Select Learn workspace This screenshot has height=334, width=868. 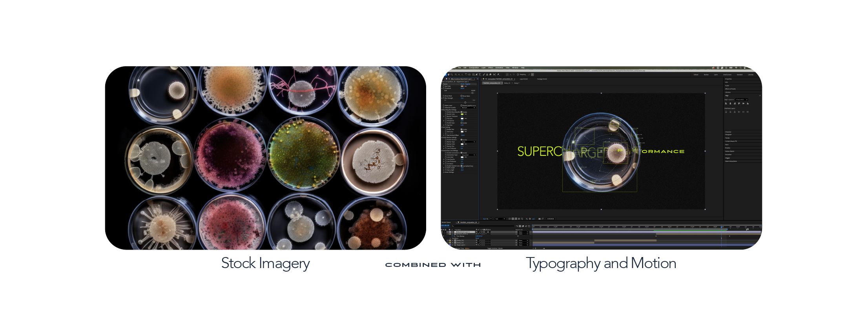click(x=716, y=75)
